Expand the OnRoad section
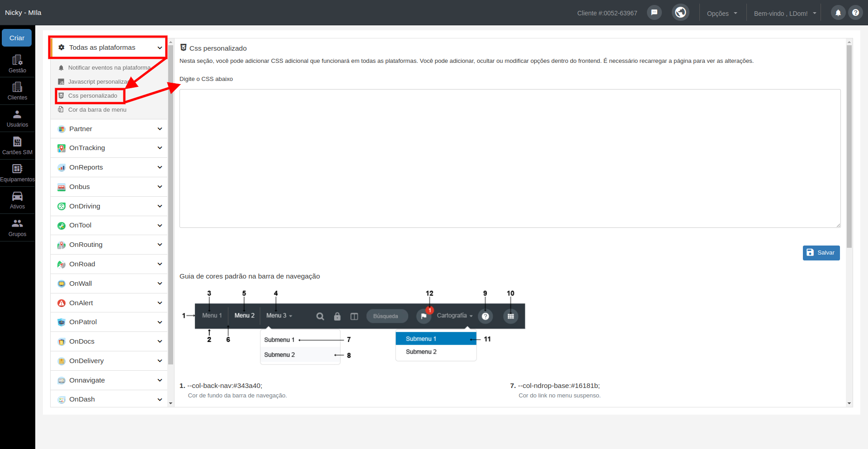The width and height of the screenshot is (868, 449). coord(109,264)
